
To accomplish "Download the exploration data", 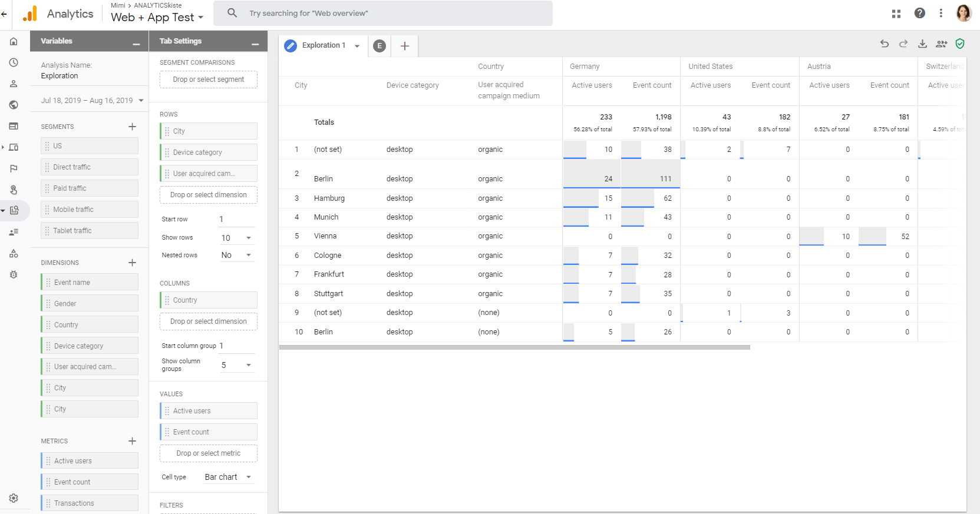I will tap(922, 44).
